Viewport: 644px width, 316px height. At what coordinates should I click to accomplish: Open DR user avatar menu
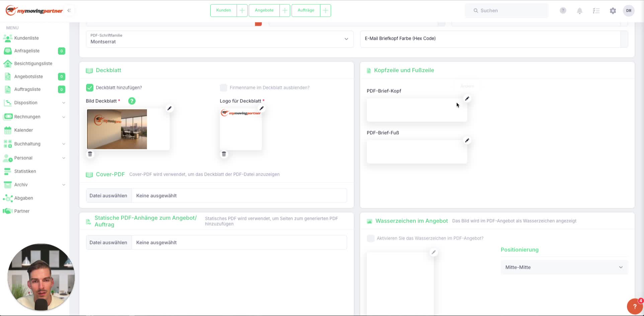point(629,10)
